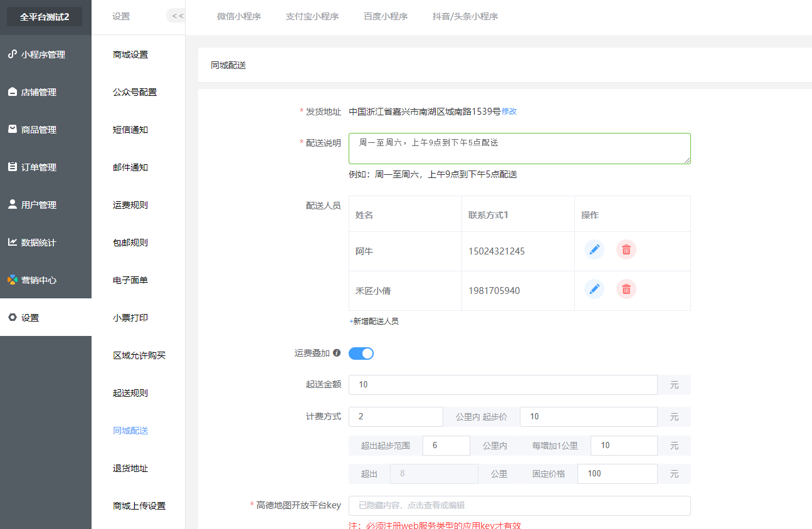Open the 全平台测试2 platform selector
812x529 pixels.
[45, 17]
